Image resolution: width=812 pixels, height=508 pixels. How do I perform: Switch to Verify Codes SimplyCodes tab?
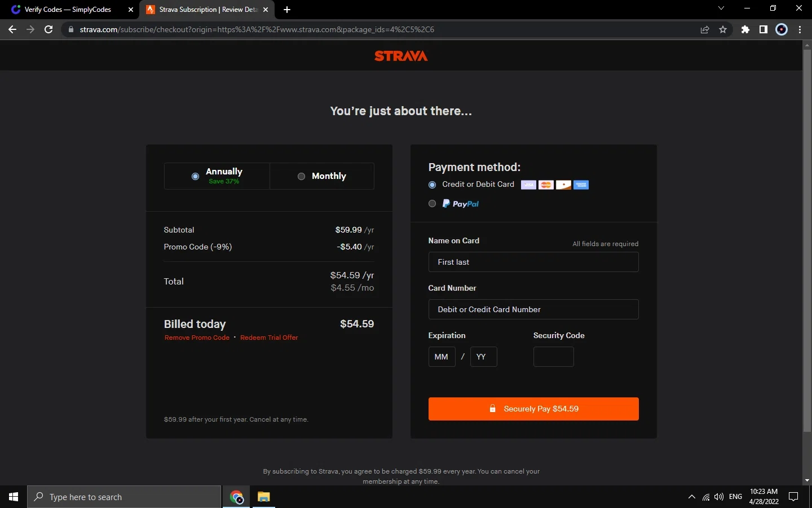69,10
